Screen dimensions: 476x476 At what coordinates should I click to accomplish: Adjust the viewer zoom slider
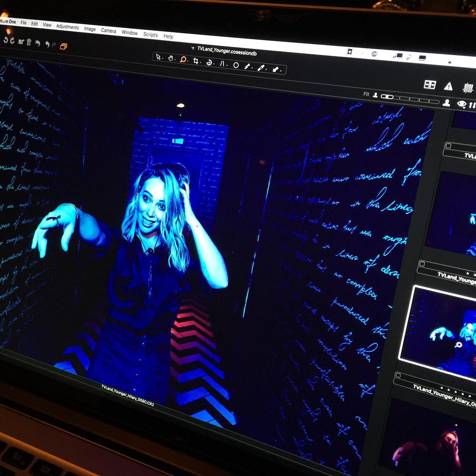coord(410,99)
